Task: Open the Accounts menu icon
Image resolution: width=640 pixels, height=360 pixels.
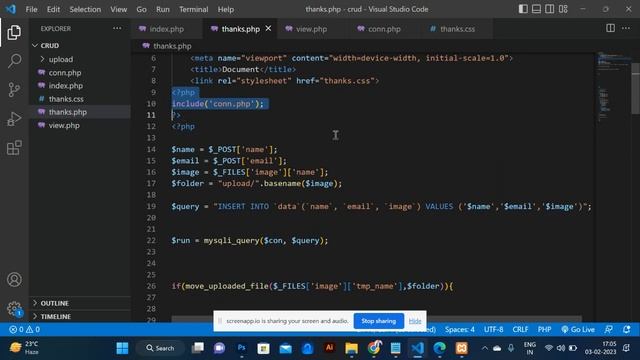Action: click(x=14, y=280)
